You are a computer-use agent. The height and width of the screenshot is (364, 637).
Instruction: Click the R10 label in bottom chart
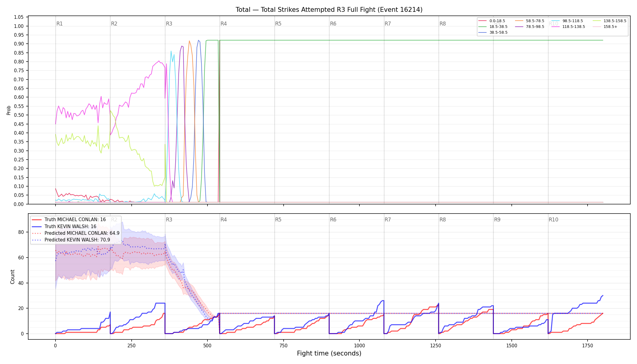tap(553, 220)
